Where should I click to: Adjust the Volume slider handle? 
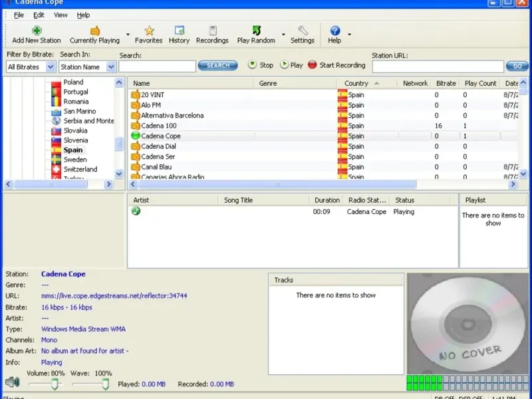55,384
